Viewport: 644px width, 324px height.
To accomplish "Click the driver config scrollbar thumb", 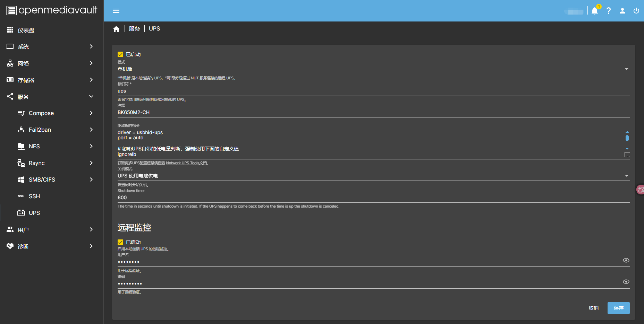I will pos(627,138).
